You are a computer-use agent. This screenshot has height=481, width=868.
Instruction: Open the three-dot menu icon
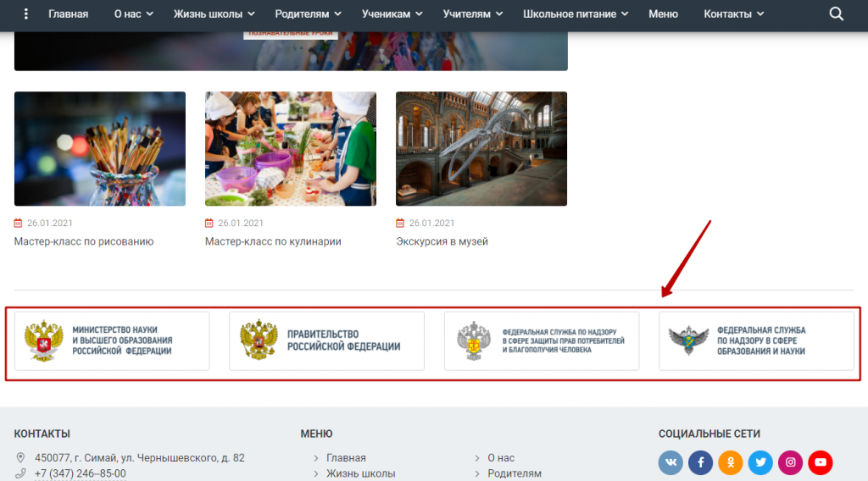(x=26, y=14)
